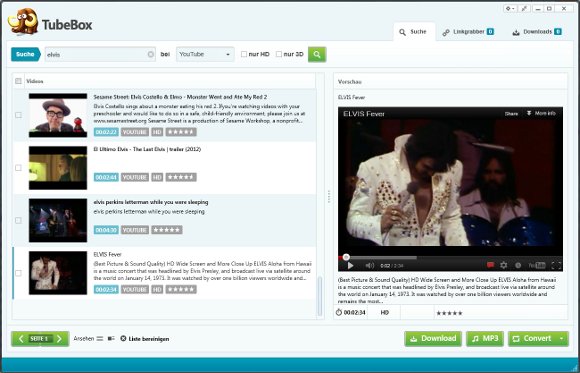
Task: Click the HD badge on El Ultimo Elvis row
Action: click(x=157, y=177)
